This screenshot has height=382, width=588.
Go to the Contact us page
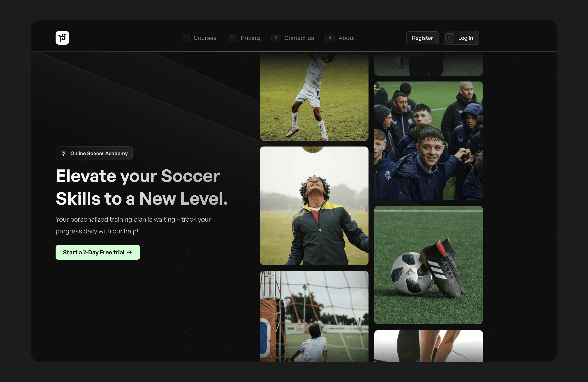pyautogui.click(x=299, y=38)
